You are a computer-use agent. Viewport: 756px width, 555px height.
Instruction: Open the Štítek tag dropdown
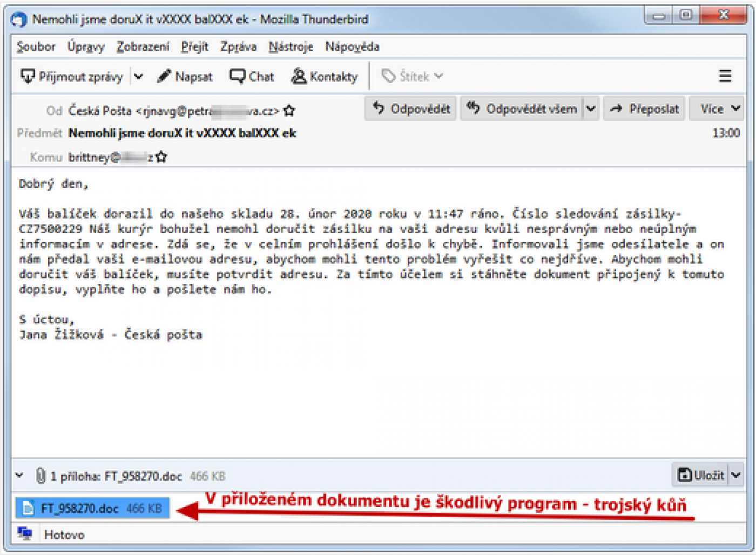[412, 77]
